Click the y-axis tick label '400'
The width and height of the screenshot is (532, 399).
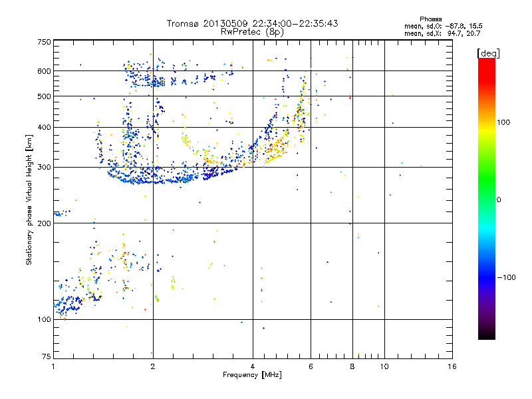click(44, 127)
